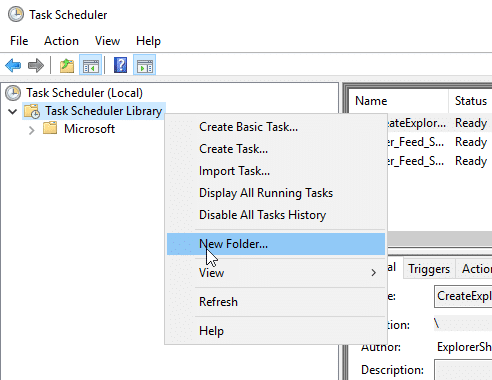Choose New Folder... in context menu
The height and width of the screenshot is (380, 492).
[x=276, y=244]
